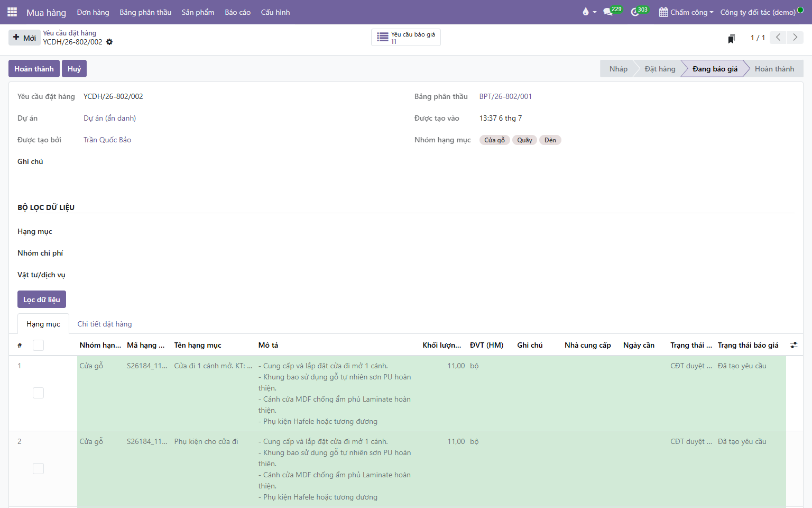The width and height of the screenshot is (812, 508).
Task: Click the Cửa gỗ category tag
Action: click(495, 140)
